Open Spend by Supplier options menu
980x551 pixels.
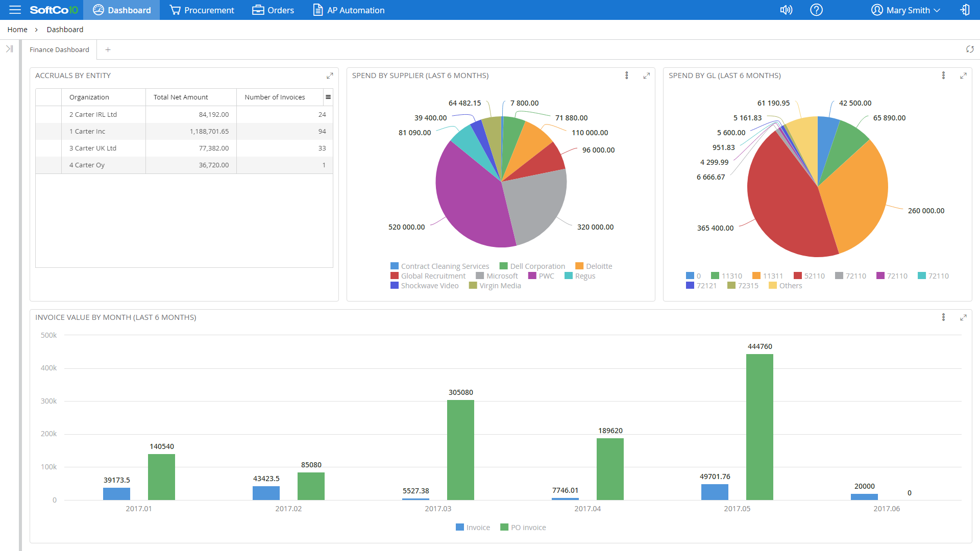627,76
